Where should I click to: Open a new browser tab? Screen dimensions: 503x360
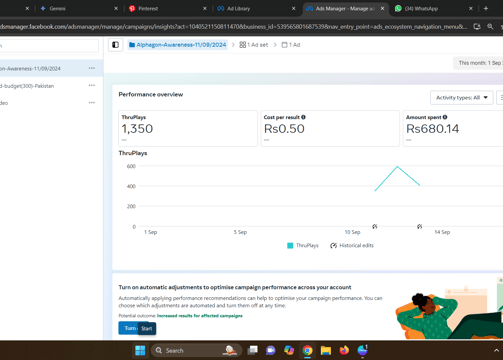pyautogui.click(x=486, y=9)
